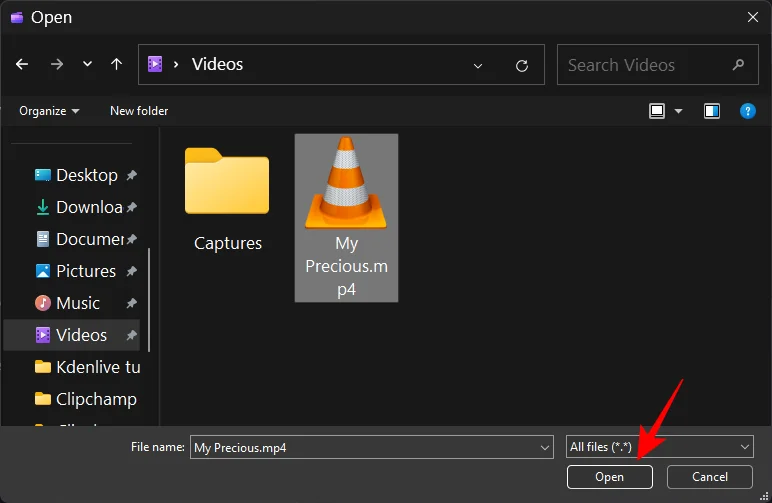Click the change view layout icon
The width and height of the screenshot is (772, 503).
point(658,111)
